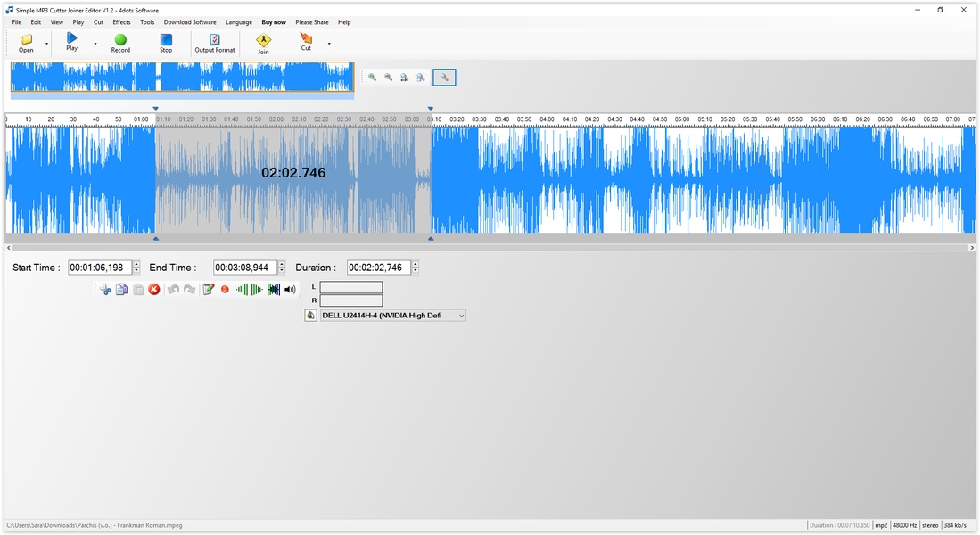Click the Output Format icon
This screenshot has width=980, height=535.
tap(215, 42)
